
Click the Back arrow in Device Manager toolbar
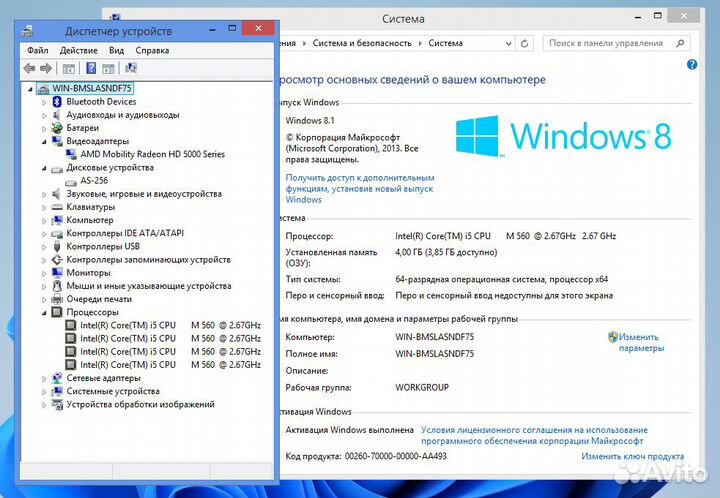click(30, 68)
